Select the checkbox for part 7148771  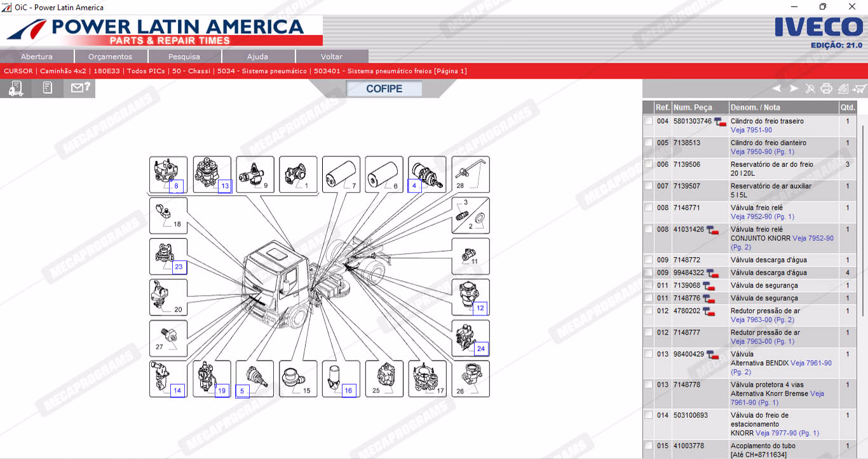click(648, 208)
